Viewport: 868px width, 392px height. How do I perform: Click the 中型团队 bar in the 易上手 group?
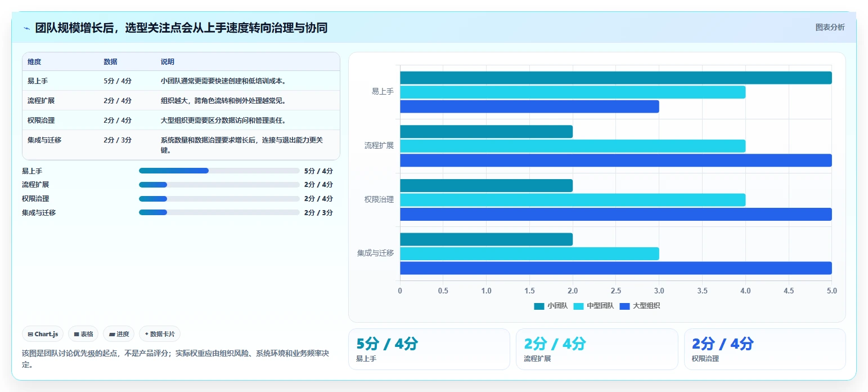pyautogui.click(x=573, y=92)
